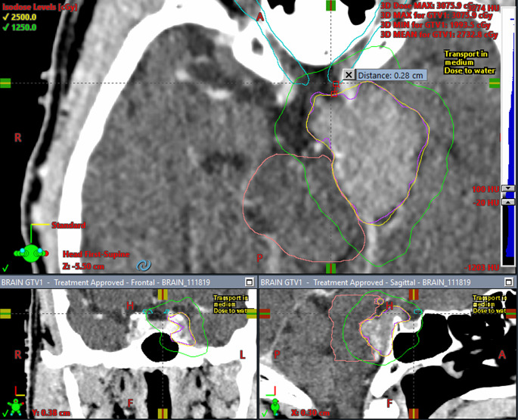
Task: Click '3D MIN for GTV1: 1993.5 cGy'
Action: click(436, 25)
